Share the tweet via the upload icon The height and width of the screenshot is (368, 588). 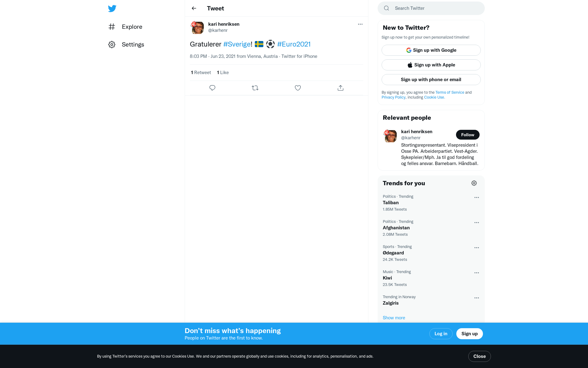pos(341,88)
